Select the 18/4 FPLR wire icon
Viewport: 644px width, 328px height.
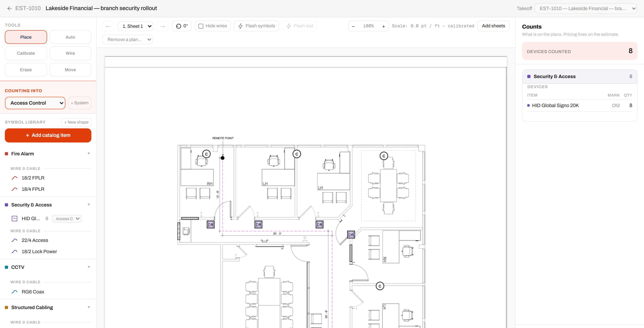[14, 189]
